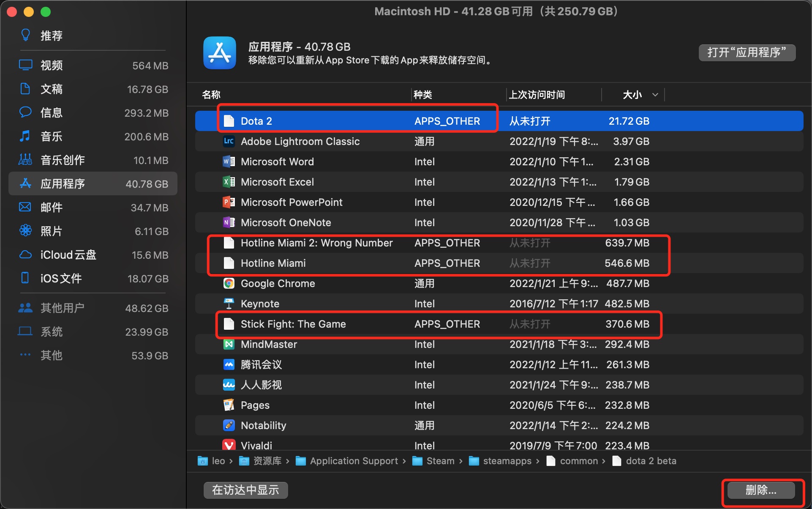Click the 在访达中显示 button
The height and width of the screenshot is (509, 812).
tap(245, 490)
